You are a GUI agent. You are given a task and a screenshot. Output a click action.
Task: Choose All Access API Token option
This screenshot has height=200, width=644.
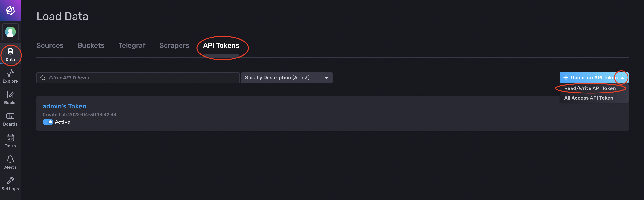click(589, 98)
